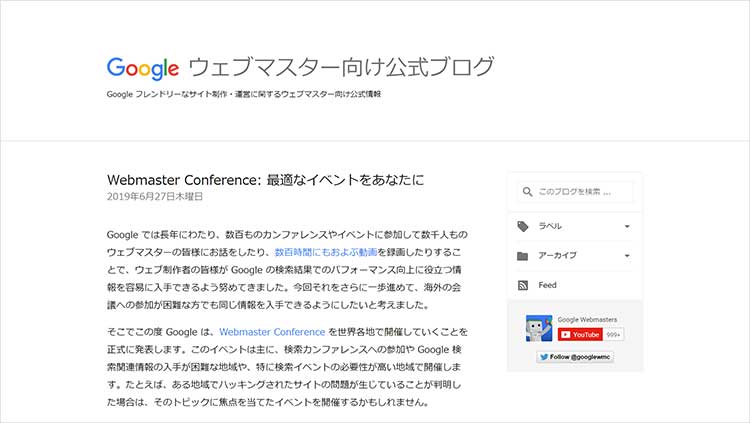Image resolution: width=750 pixels, height=423 pixels.
Task: Open the Webmaster Conference post title
Action: 265,180
